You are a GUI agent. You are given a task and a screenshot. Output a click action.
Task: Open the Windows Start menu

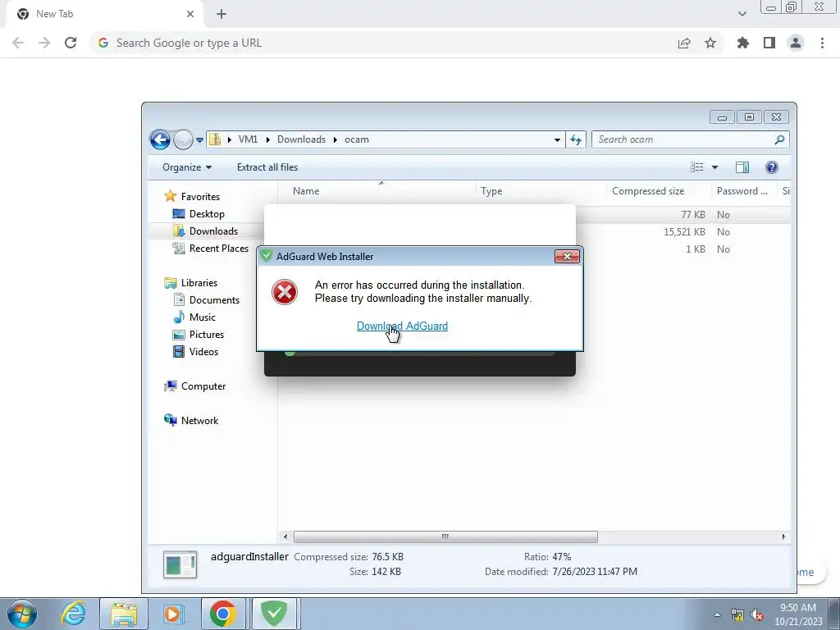click(x=22, y=614)
